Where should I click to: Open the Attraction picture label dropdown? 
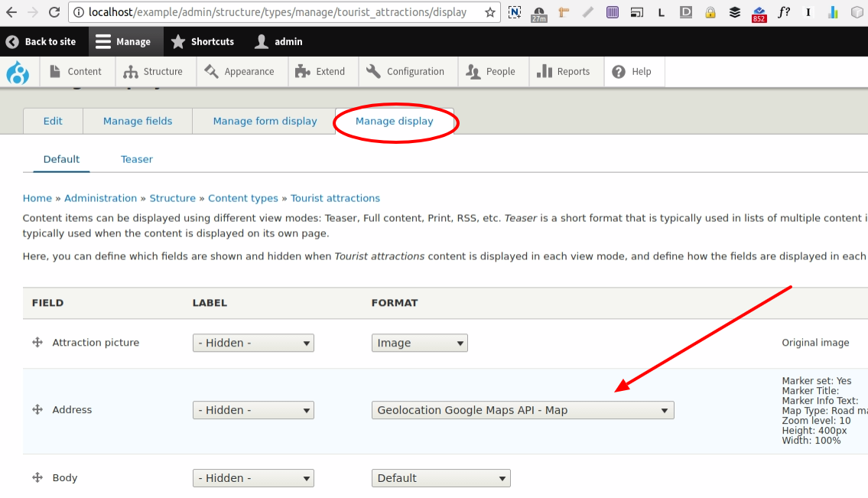(253, 343)
